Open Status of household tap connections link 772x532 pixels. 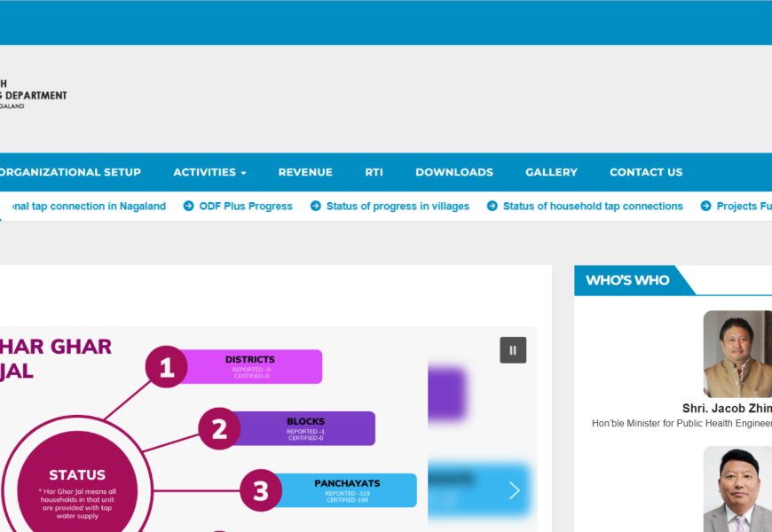(x=593, y=206)
